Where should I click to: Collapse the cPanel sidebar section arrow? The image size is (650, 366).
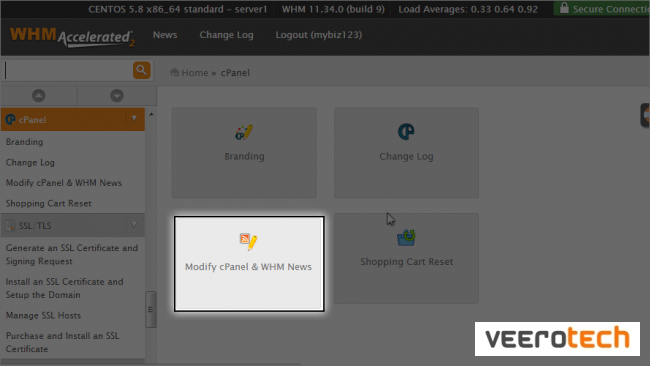(134, 119)
